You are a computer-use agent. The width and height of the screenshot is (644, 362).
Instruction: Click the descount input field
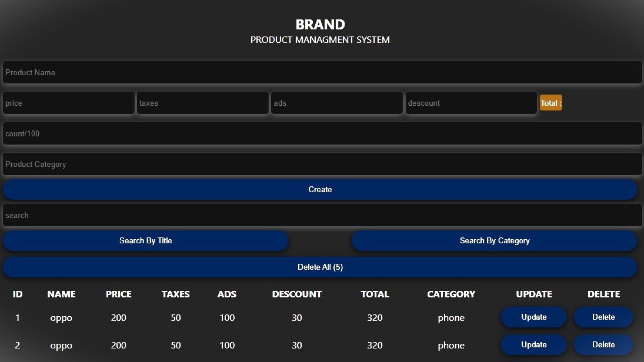pyautogui.click(x=471, y=103)
